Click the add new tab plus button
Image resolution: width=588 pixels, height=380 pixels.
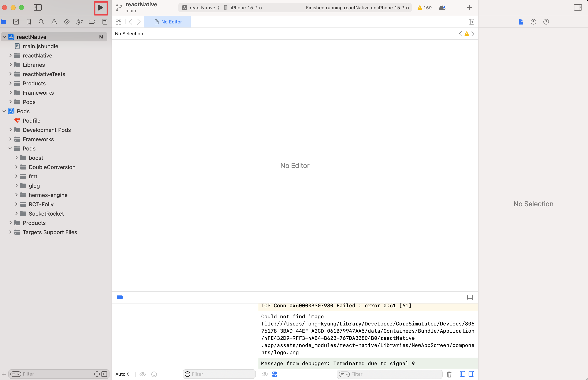470,8
